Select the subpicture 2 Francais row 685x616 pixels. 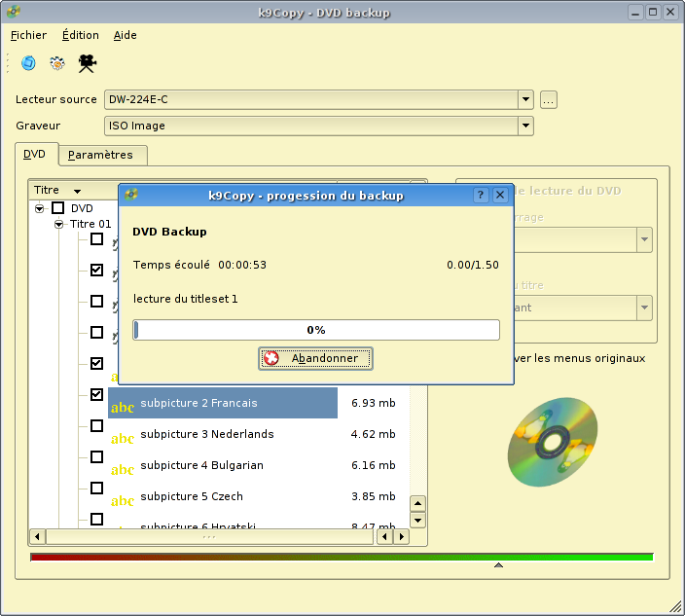(x=223, y=403)
